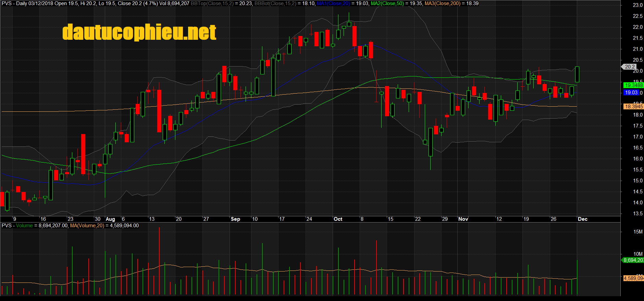Click the 8,694,207 volume value tag
This screenshot has width=644, height=301.
[633, 260]
